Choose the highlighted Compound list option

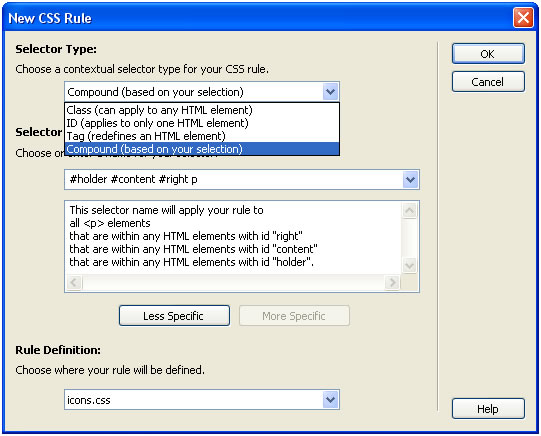pos(202,149)
